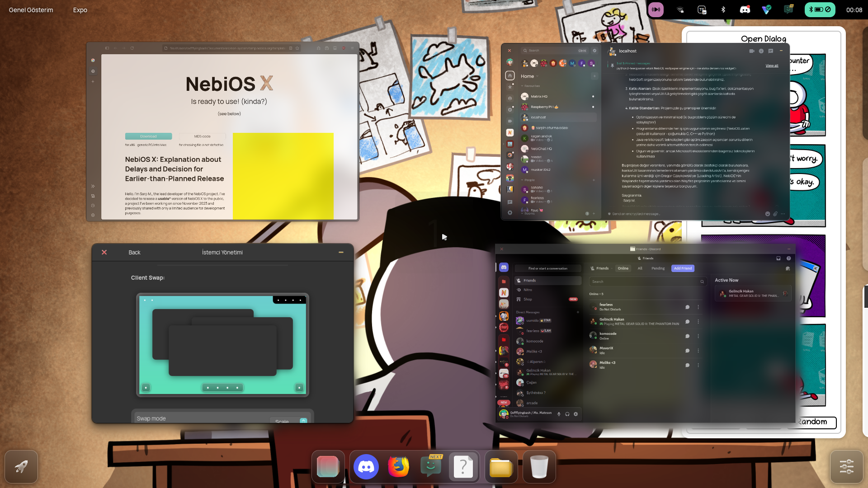Screen dimensions: 868x488
Task: Open the Discord inbox icon
Action: point(778,258)
